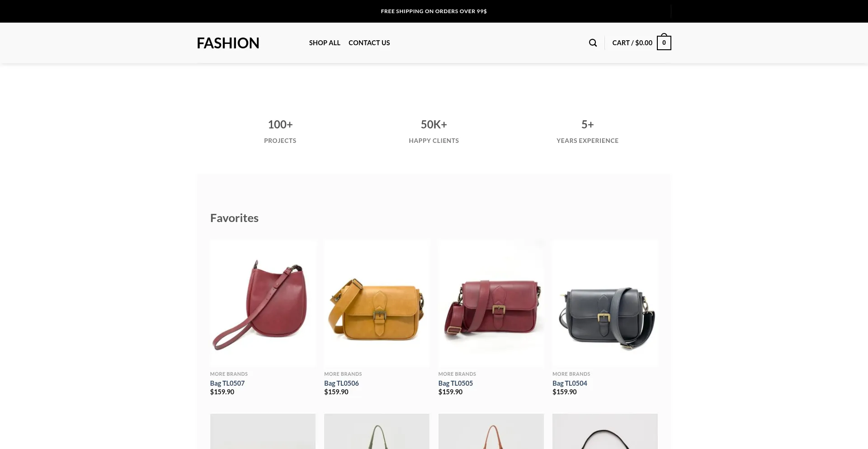
Task: Click the orange-handled bag thumbnail in second row
Action: [491, 431]
